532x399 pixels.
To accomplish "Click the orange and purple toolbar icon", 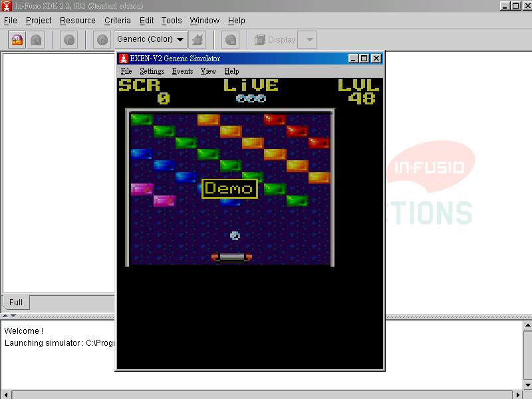I will click(x=17, y=40).
